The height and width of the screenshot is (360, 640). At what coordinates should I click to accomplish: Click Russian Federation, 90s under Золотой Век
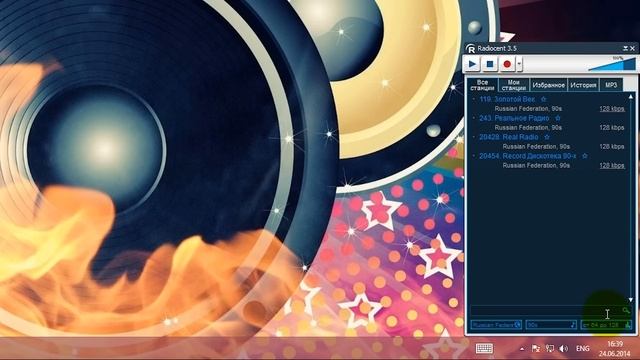click(x=528, y=109)
